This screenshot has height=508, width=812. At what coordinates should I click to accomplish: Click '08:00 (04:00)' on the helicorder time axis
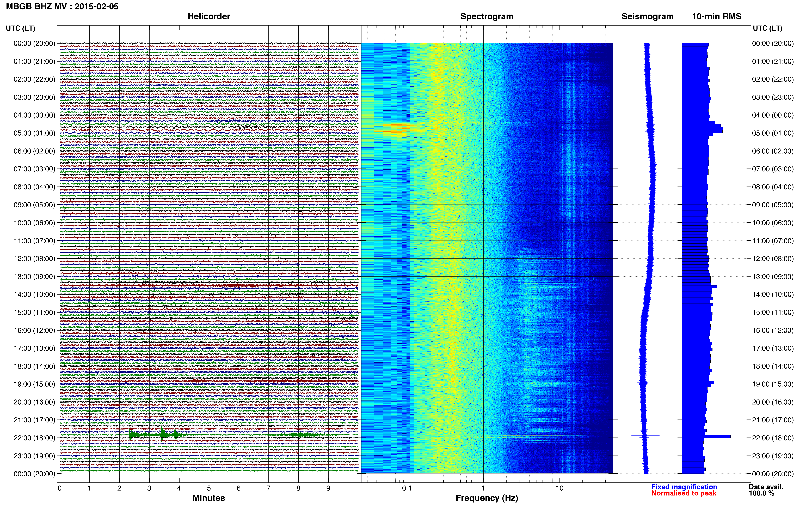click(34, 187)
